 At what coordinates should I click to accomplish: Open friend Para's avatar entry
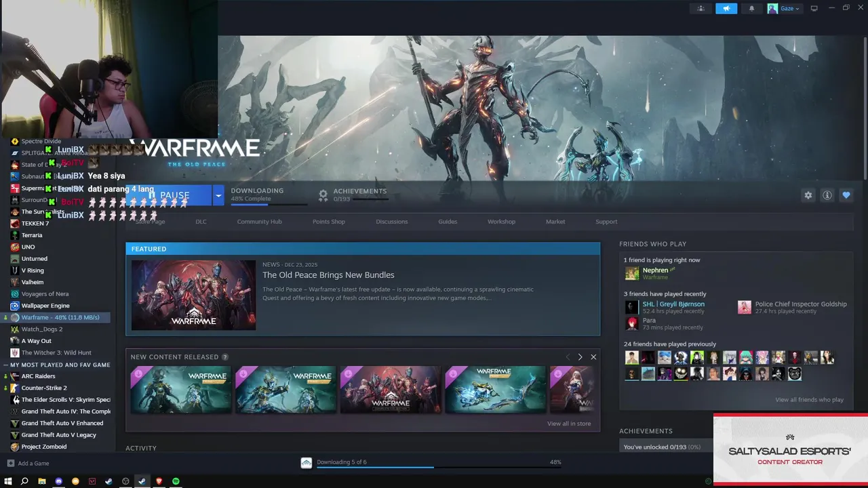tap(632, 323)
